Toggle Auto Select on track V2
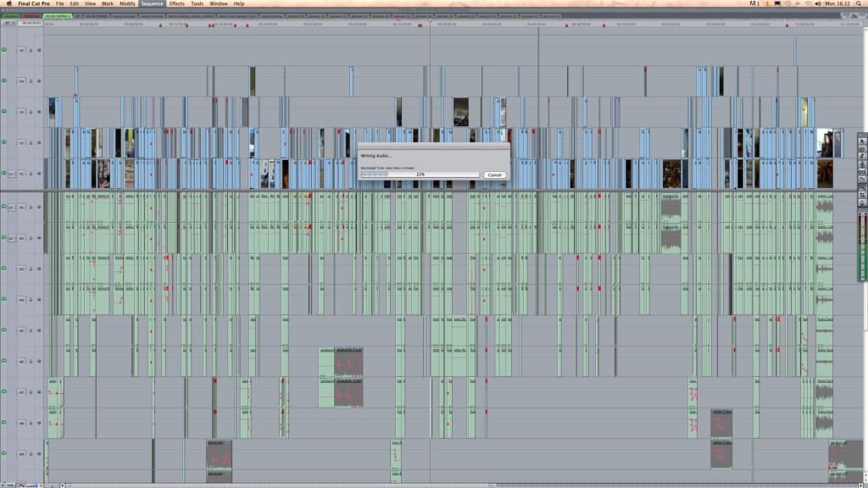The height and width of the screenshot is (488, 868). point(38,143)
